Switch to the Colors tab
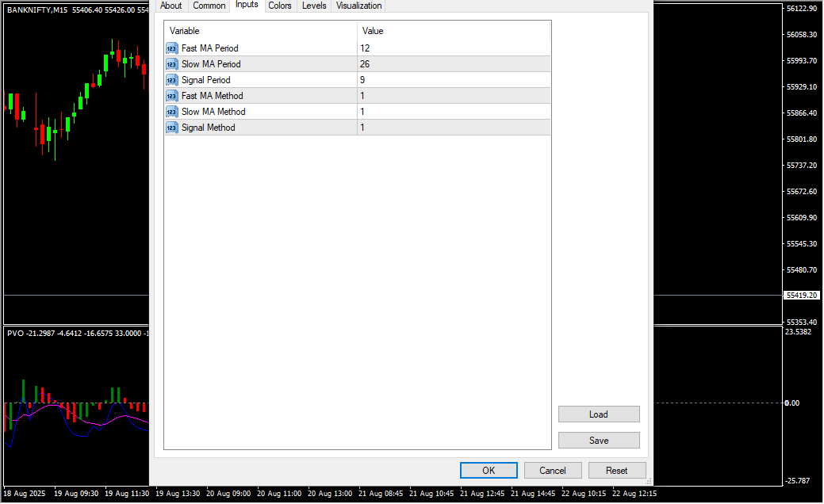824x504 pixels. click(x=279, y=6)
